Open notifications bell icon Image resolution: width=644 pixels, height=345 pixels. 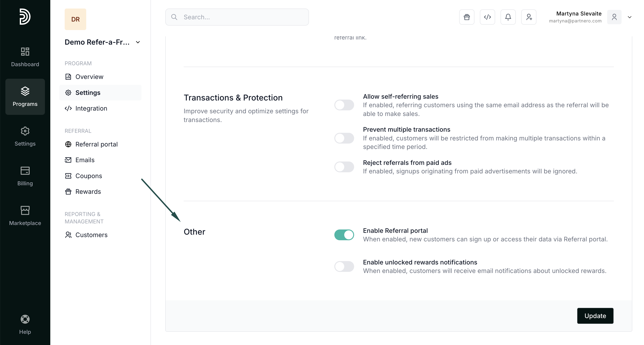(508, 17)
